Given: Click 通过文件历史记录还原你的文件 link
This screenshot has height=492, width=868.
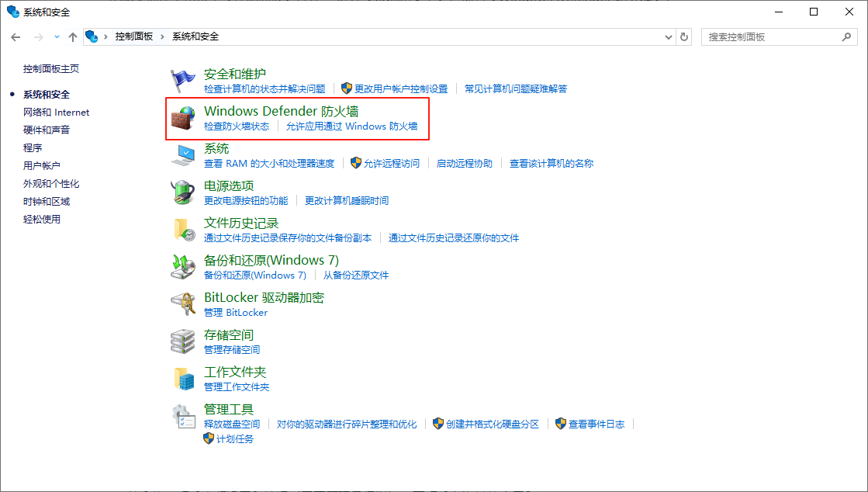Looking at the screenshot, I should pyautogui.click(x=454, y=237).
